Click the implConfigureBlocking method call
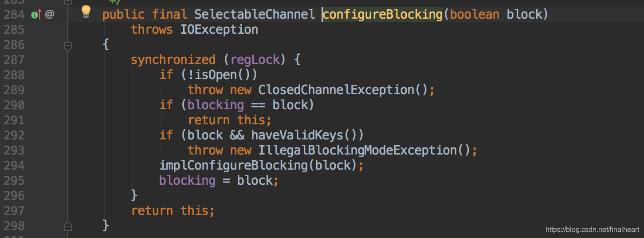 234,166
